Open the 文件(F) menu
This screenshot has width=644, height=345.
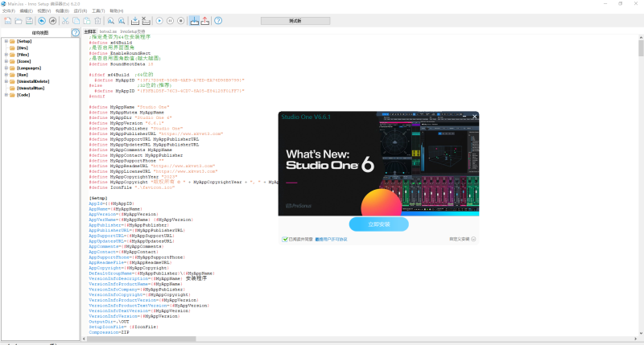pos(9,11)
